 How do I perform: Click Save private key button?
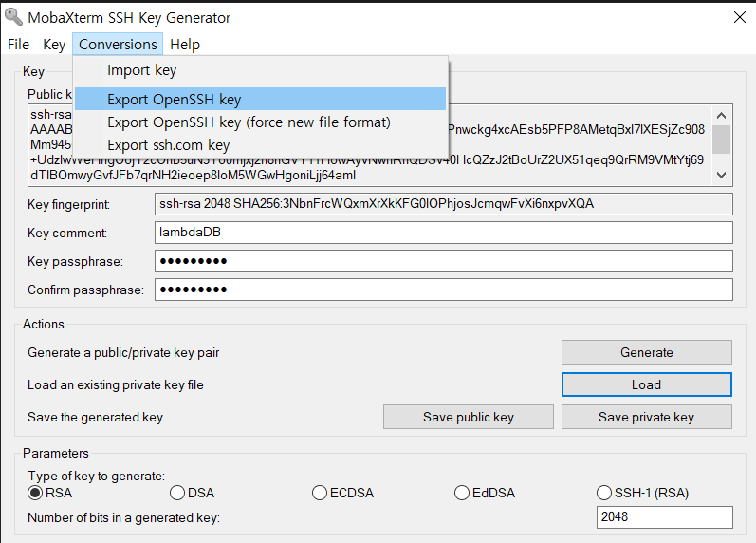click(x=647, y=417)
